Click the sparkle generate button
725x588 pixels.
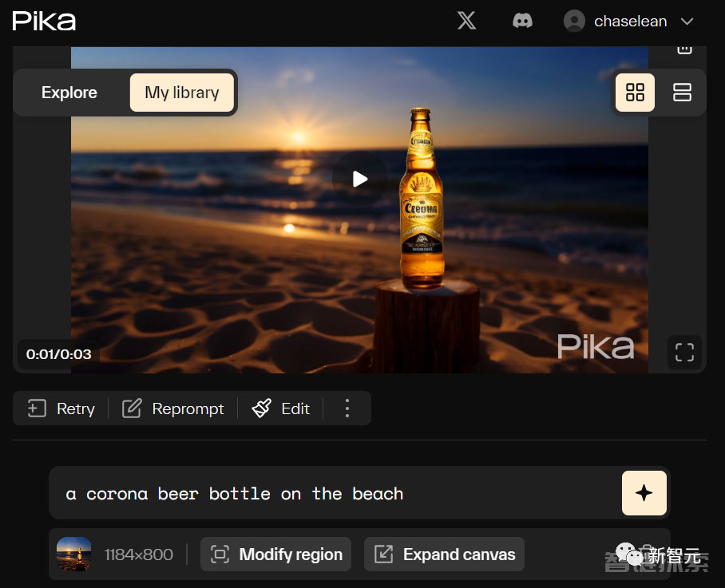(644, 493)
